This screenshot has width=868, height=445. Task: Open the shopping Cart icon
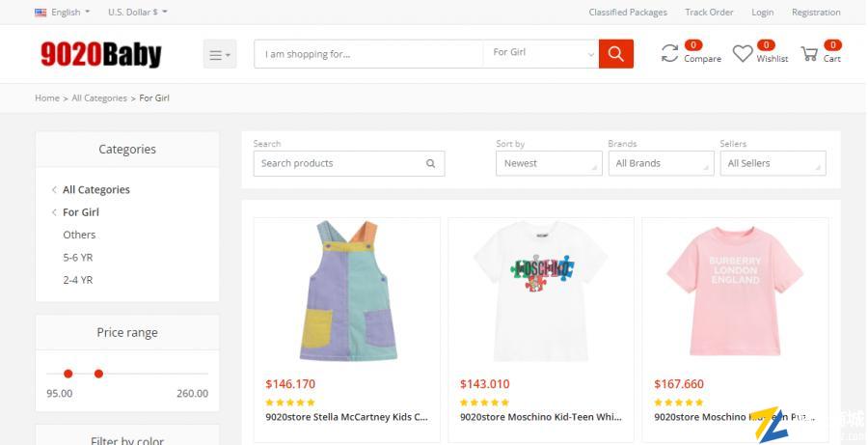click(809, 54)
